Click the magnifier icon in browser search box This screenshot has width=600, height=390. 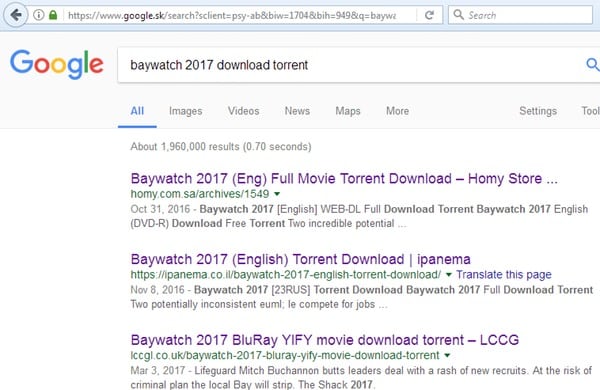point(458,15)
